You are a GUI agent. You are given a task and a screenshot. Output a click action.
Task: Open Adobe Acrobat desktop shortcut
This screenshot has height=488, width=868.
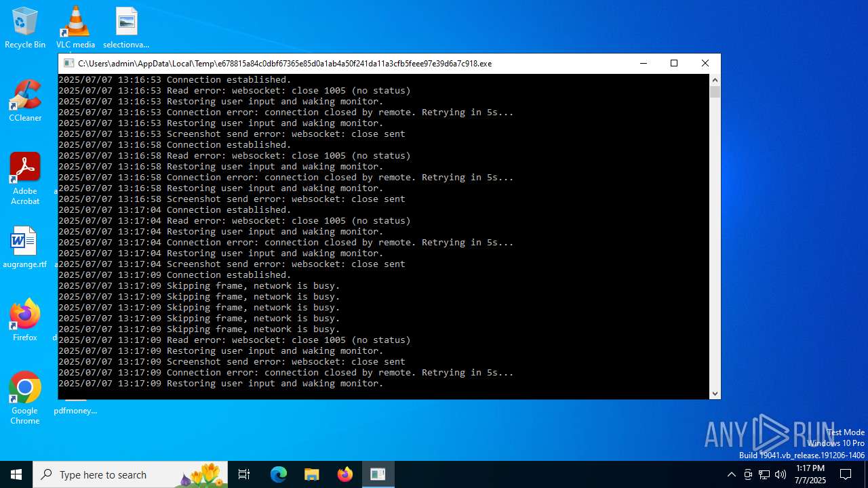click(x=25, y=179)
